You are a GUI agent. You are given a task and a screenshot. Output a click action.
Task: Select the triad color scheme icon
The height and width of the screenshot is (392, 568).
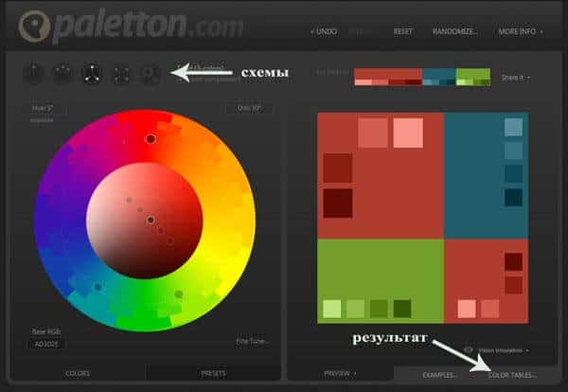click(x=92, y=73)
